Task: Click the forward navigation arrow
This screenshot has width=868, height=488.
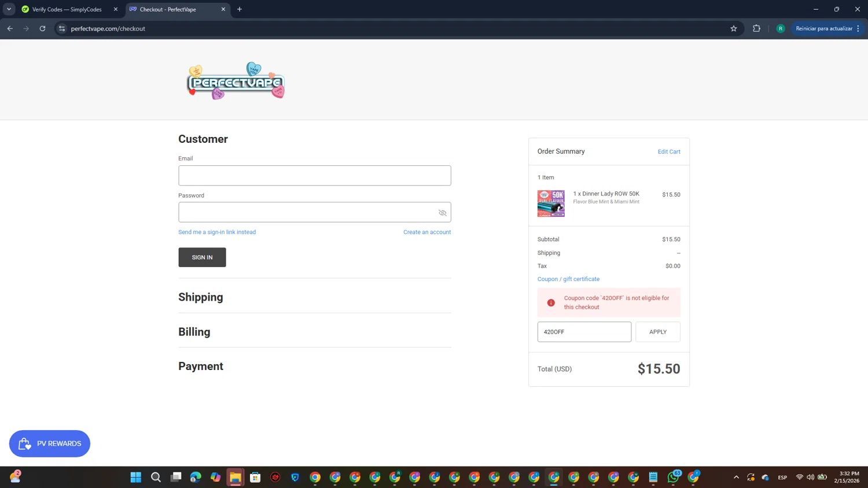Action: tap(26, 28)
